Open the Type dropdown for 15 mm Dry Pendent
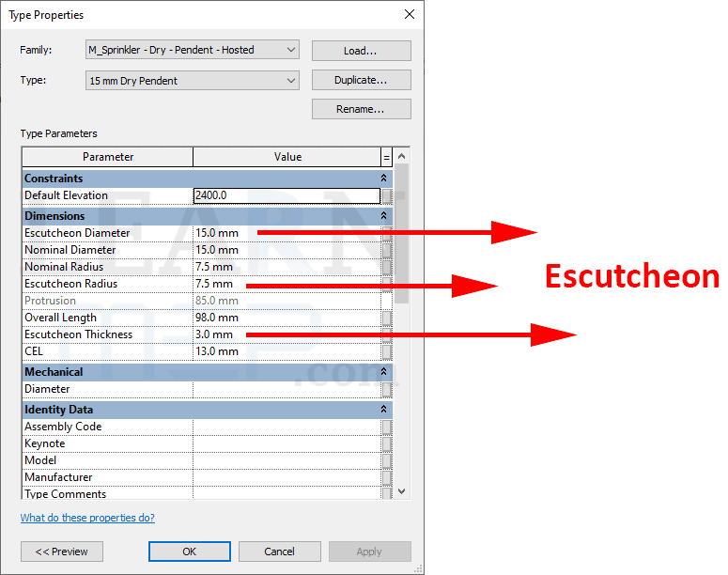Viewport: 728px width, 575px height. coord(290,81)
